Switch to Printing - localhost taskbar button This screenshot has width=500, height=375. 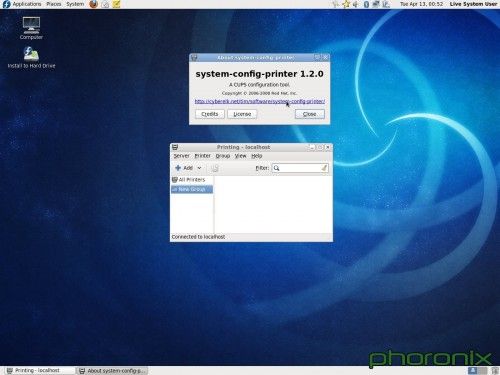click(40, 370)
